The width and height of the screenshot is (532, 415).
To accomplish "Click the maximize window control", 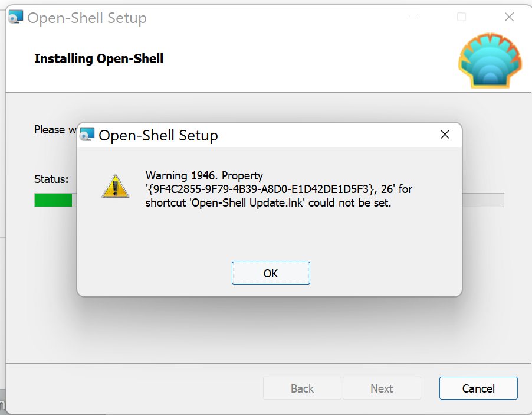I will click(x=461, y=17).
